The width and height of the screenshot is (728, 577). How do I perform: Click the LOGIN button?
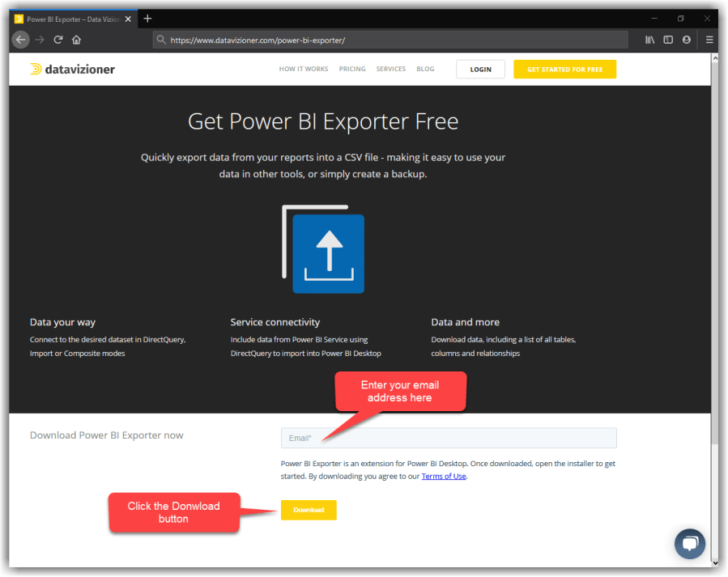click(480, 69)
